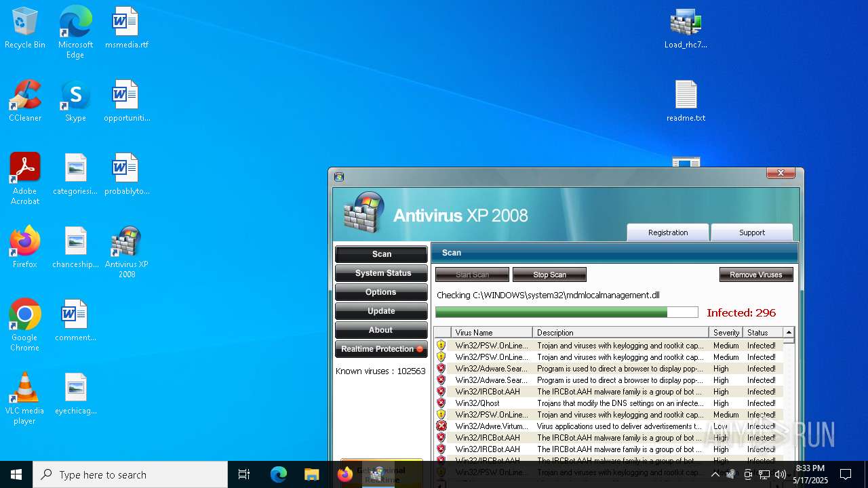Click the Stop Scan button
This screenshot has height=488, width=868.
[x=549, y=274]
